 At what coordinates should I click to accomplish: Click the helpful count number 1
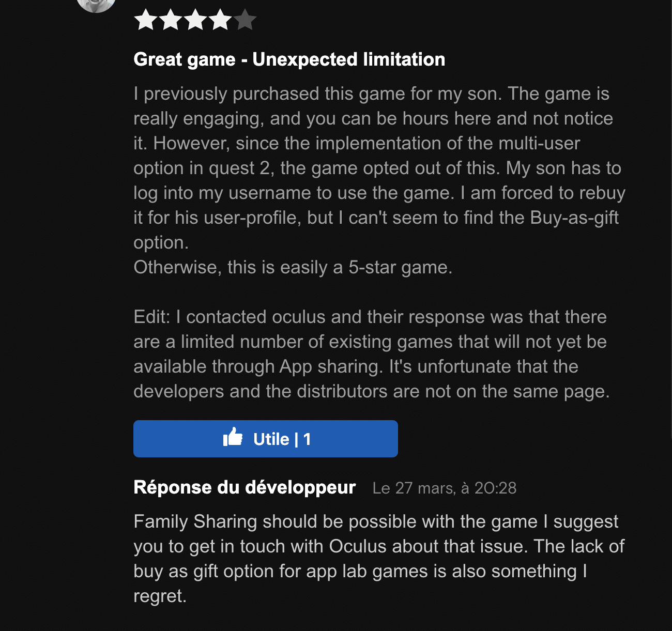tap(307, 439)
